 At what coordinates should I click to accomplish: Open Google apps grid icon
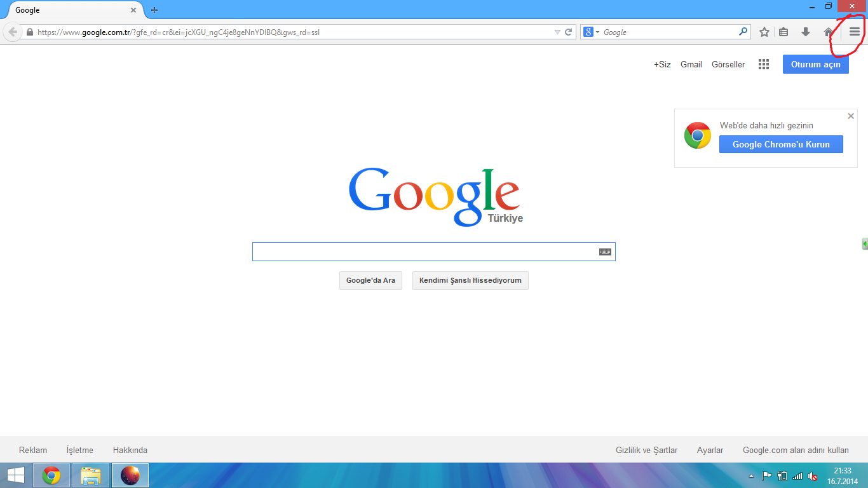tap(764, 64)
